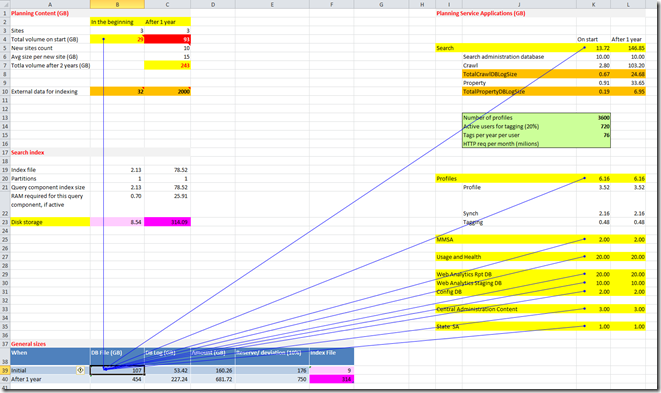The height and width of the screenshot is (393, 661).
Task: Click the Index file 78.52 cell
Action: (x=167, y=170)
